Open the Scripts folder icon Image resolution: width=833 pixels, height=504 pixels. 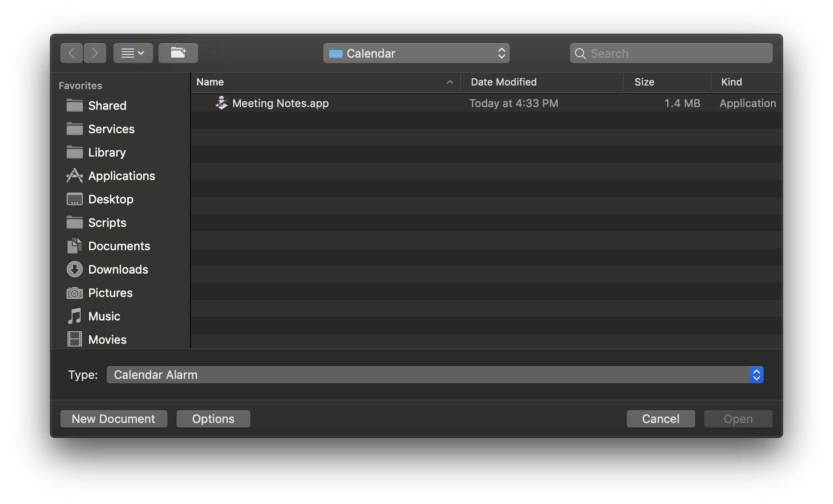click(75, 222)
